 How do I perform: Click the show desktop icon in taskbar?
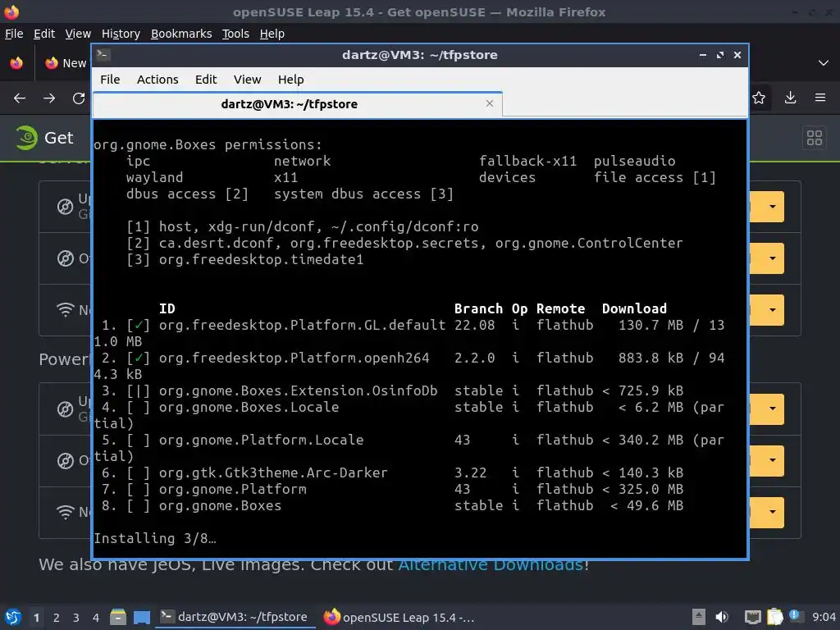pyautogui.click(x=142, y=617)
